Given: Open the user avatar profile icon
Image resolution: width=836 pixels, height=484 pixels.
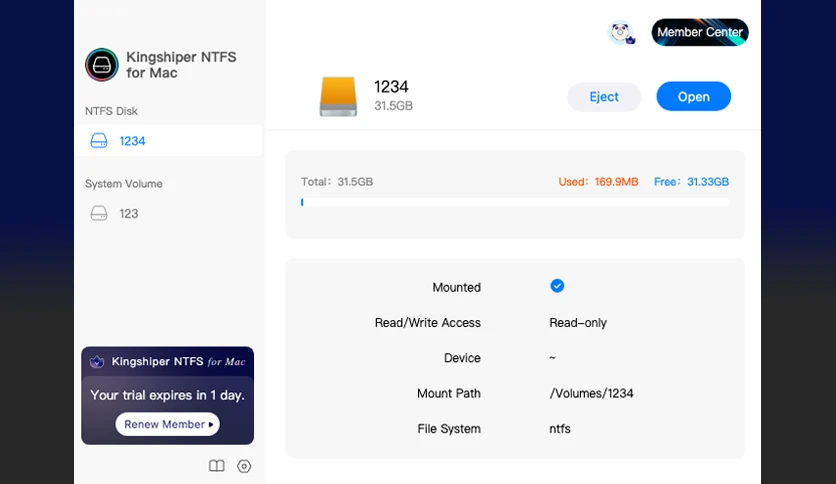Looking at the screenshot, I should pyautogui.click(x=621, y=33).
